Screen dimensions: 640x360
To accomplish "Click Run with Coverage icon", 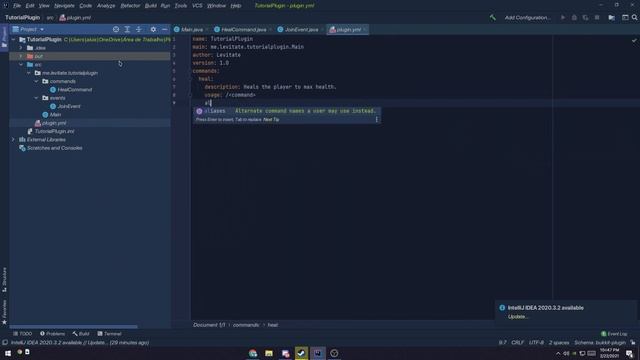I will pos(586,18).
